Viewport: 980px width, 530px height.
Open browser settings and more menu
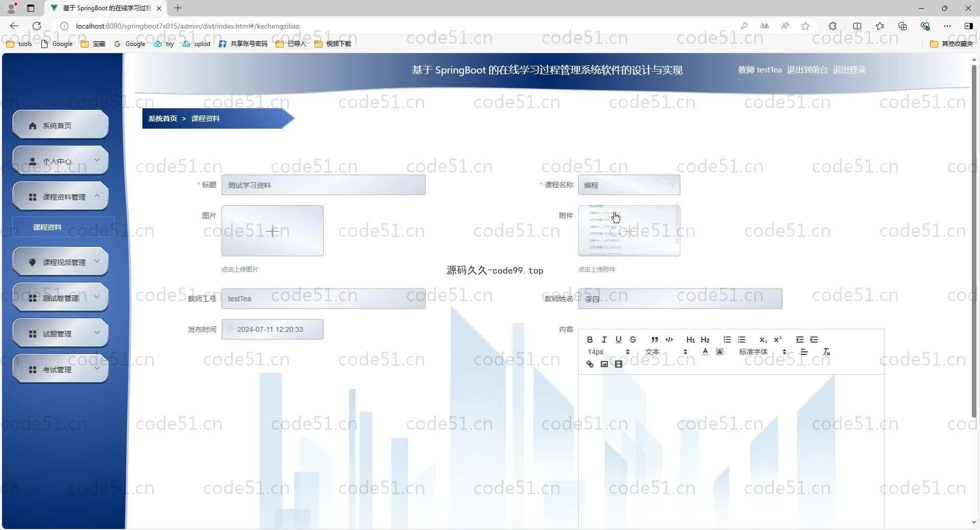(x=947, y=26)
